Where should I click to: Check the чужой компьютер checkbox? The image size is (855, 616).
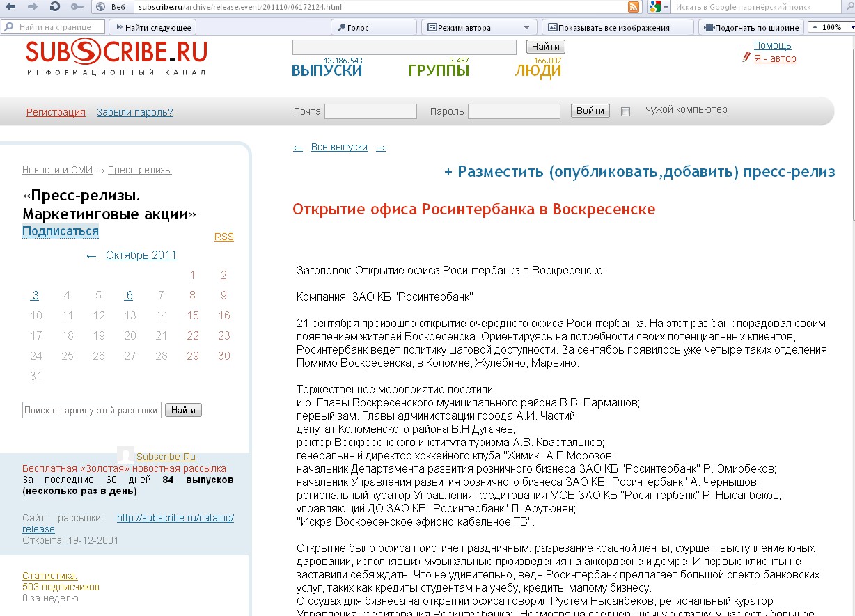[x=625, y=111]
